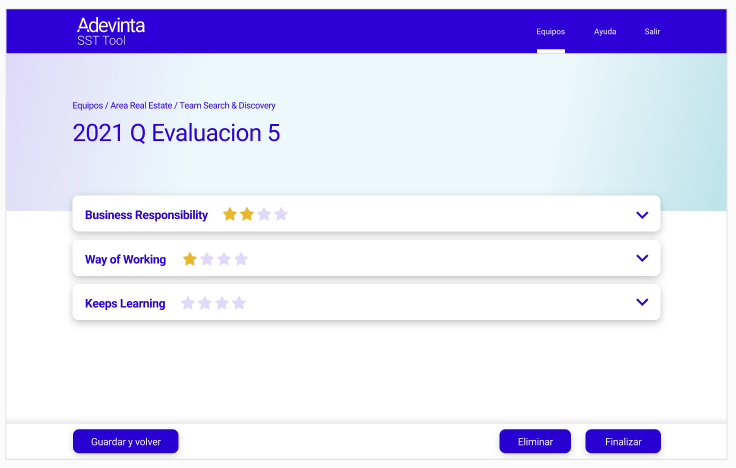Set Business Responsibility rating to one star
Screen dimensions: 736x468
(230, 214)
